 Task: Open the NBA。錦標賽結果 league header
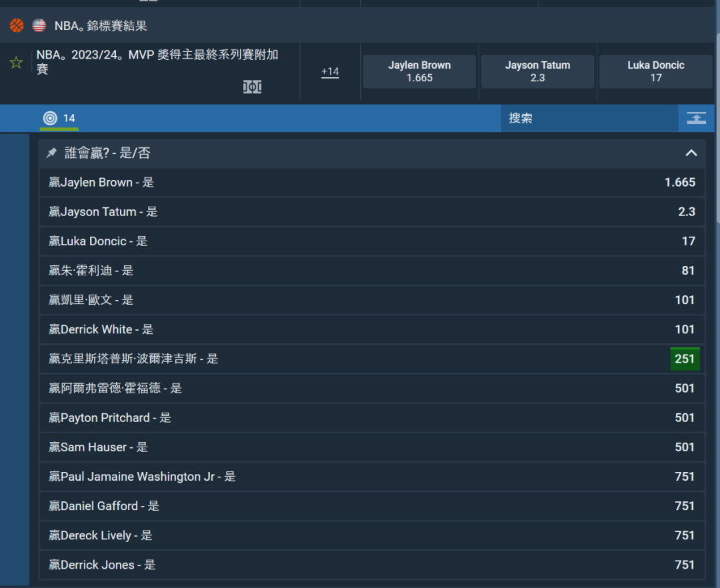click(101, 26)
